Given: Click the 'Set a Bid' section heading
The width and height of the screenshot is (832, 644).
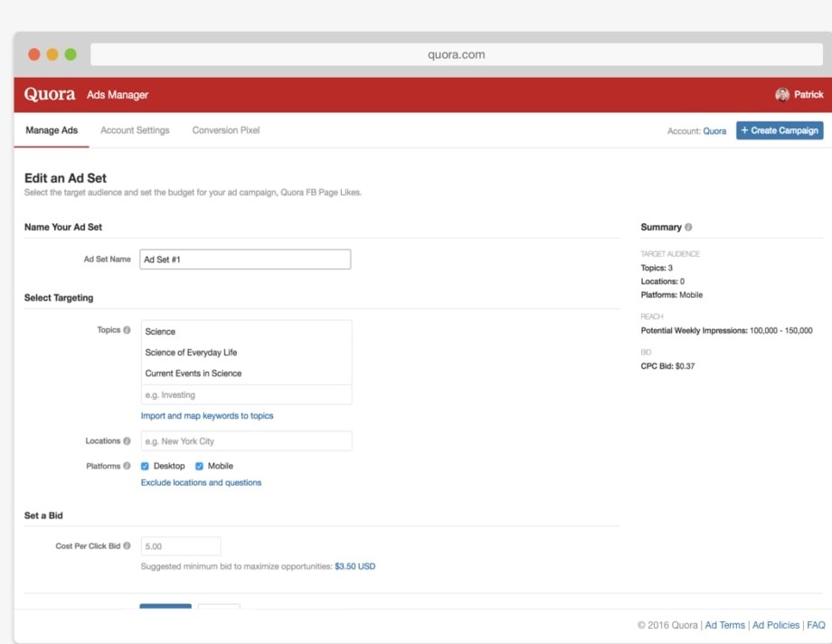Looking at the screenshot, I should (x=43, y=516).
